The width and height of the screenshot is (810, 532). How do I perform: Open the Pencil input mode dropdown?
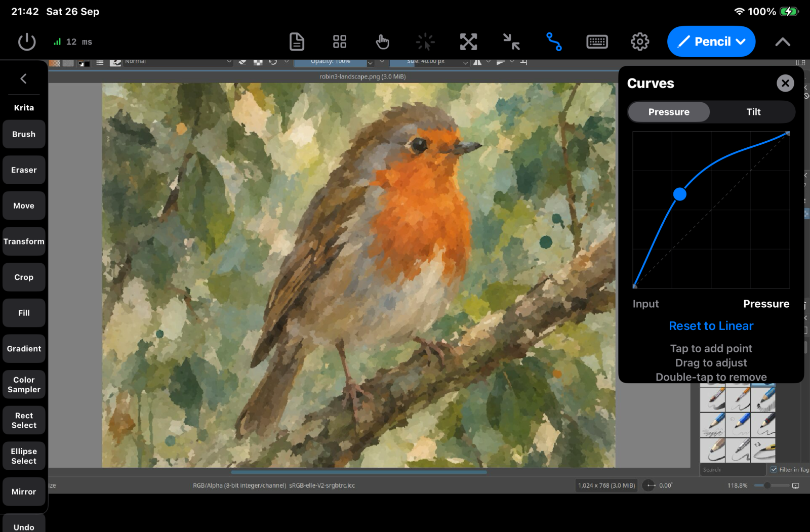tap(711, 42)
